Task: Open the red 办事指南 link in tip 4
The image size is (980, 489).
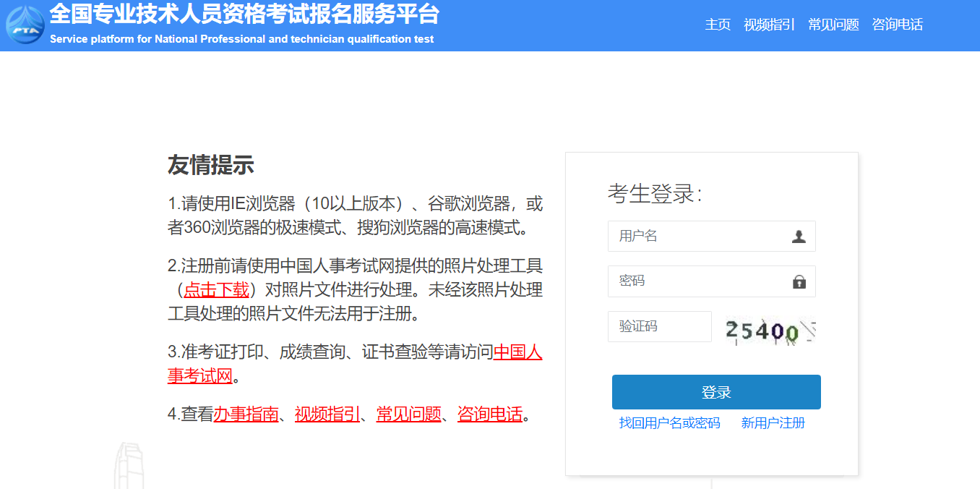Action: pyautogui.click(x=246, y=414)
